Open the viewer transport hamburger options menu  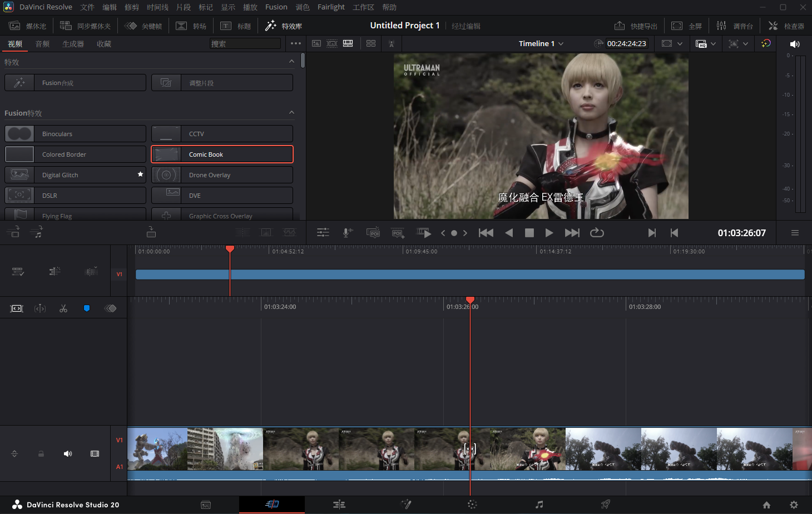pyautogui.click(x=795, y=233)
